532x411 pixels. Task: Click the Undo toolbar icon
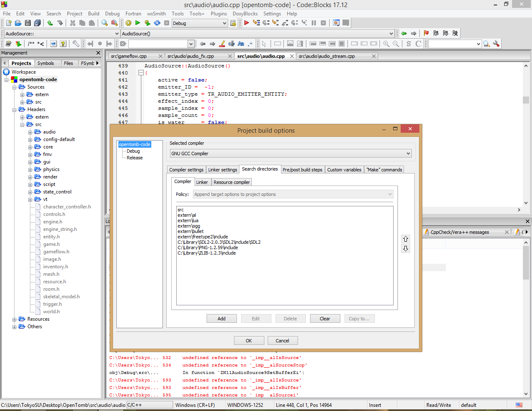click(51, 23)
